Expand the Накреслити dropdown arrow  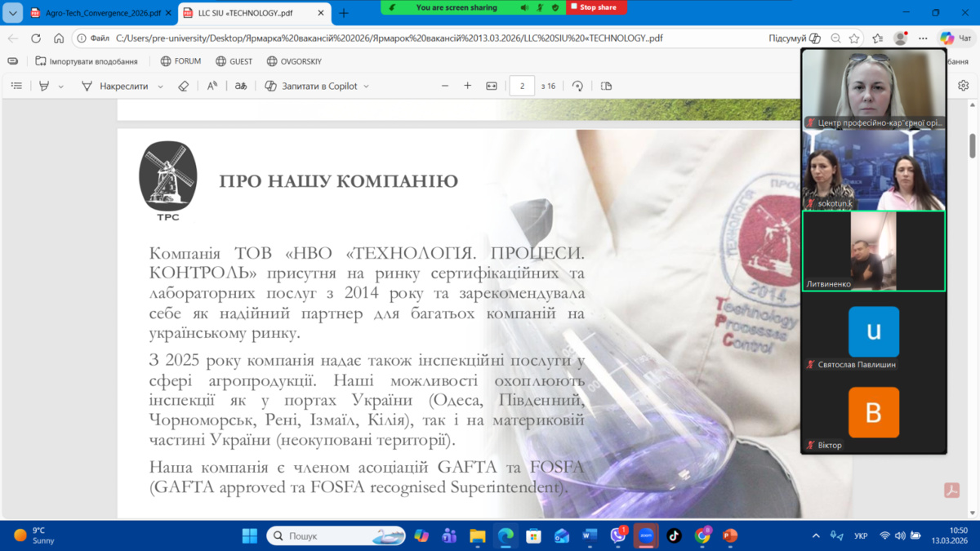160,87
